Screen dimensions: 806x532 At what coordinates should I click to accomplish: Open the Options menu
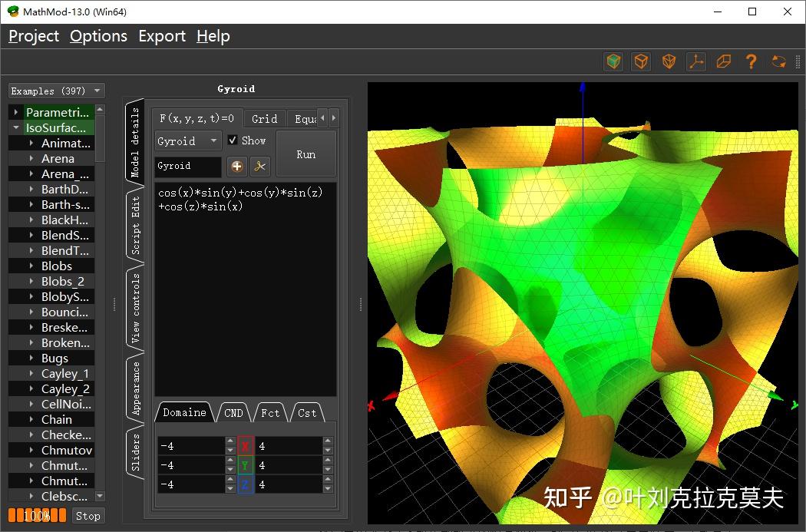click(99, 36)
